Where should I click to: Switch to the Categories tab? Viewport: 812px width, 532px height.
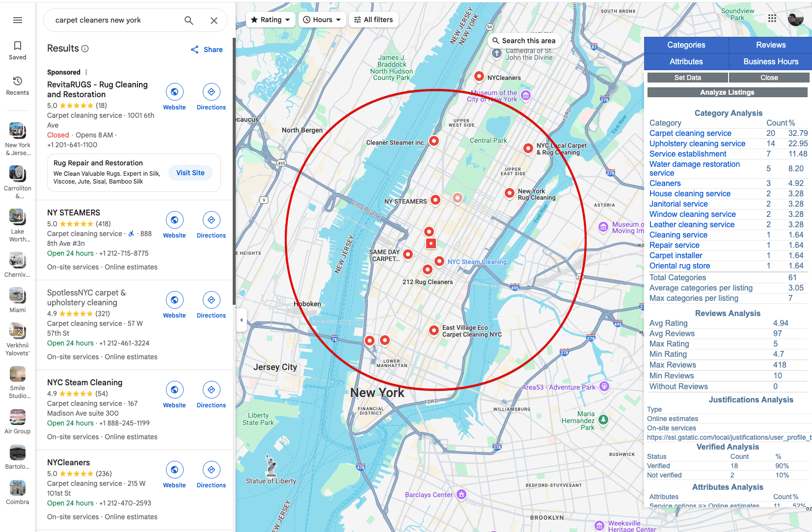[x=686, y=45]
